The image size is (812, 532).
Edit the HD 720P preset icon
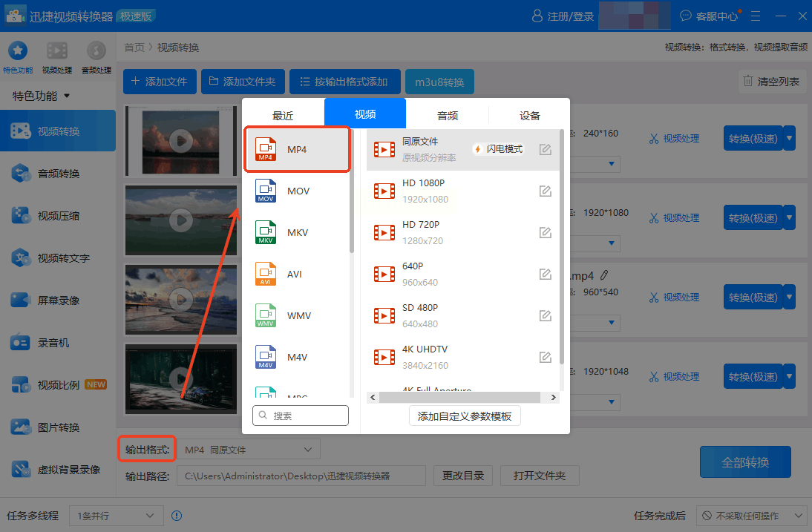(x=545, y=232)
